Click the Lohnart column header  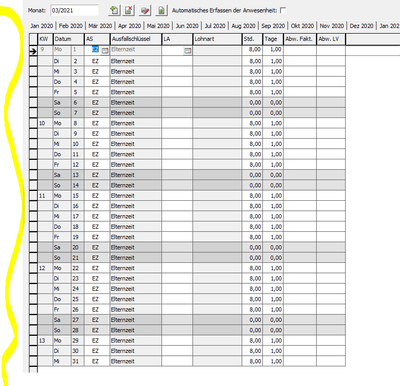(217, 39)
